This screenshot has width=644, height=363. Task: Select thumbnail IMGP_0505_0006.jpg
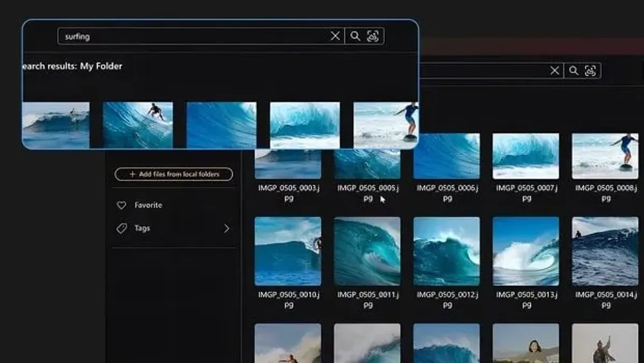pyautogui.click(x=447, y=156)
